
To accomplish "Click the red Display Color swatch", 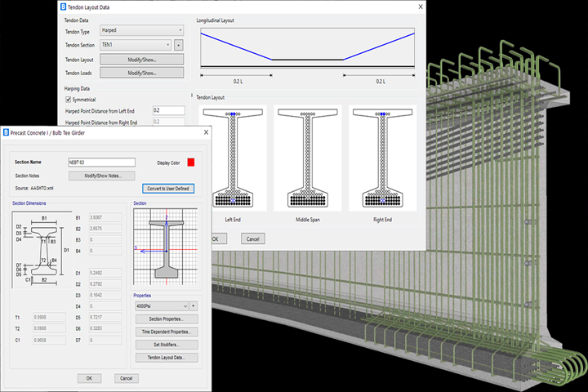I will tap(191, 163).
